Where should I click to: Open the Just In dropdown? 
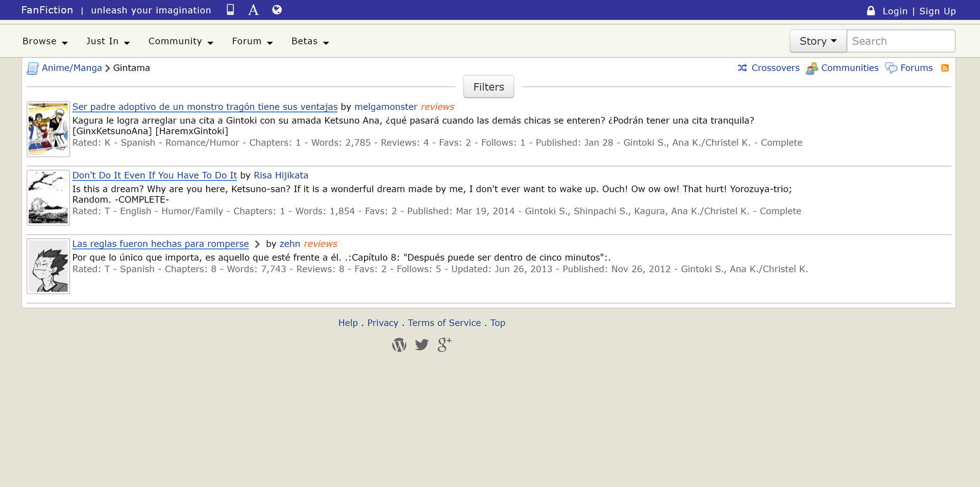108,41
